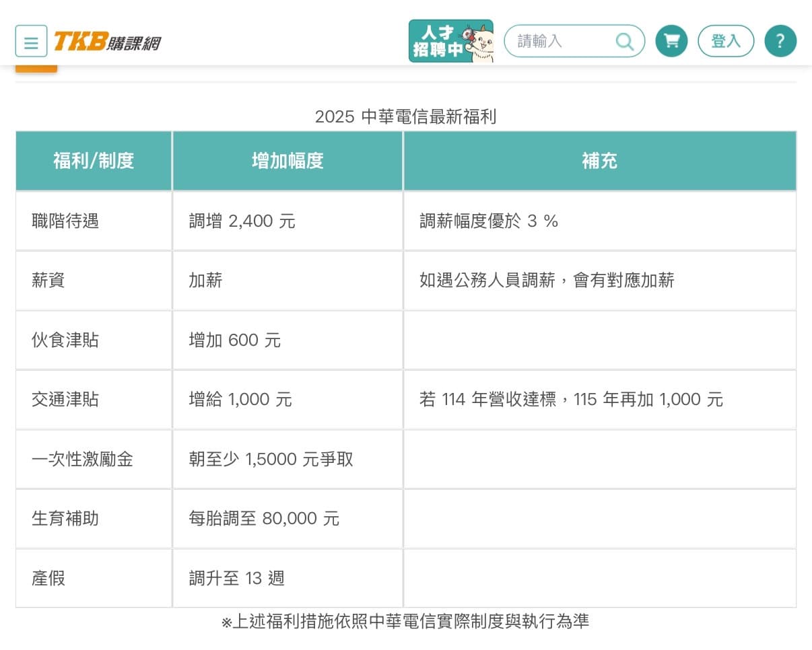812x650 pixels.
Task: Select the 福利/制度 column header
Action: (x=94, y=161)
